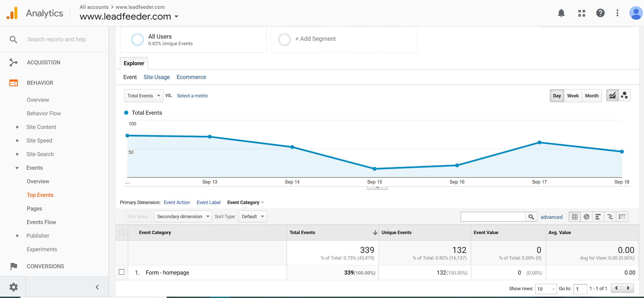
Task: Select the Explorer tab
Action: pyautogui.click(x=134, y=63)
